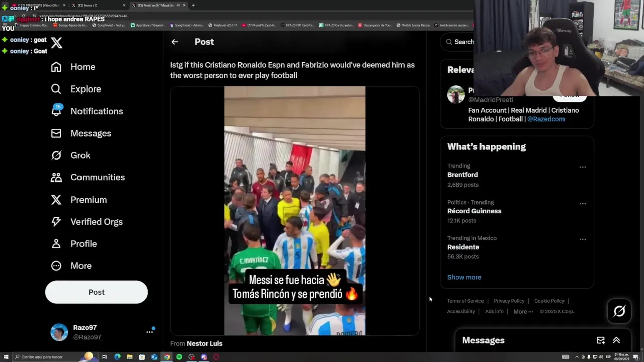Open Profile from sidebar
644x362 pixels.
click(73, 244)
